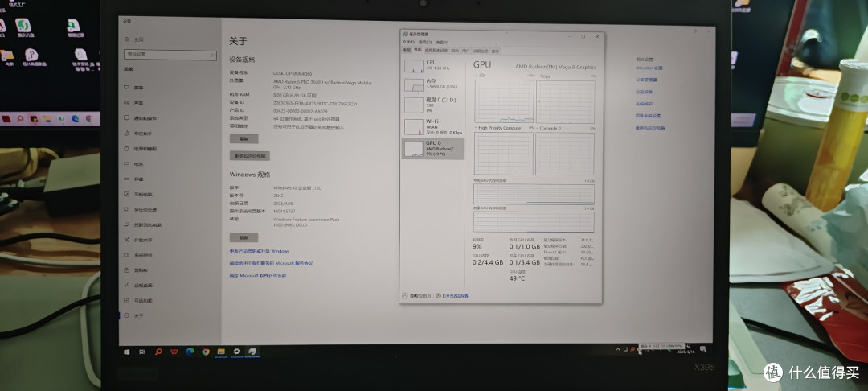868x391 pixels.
Task: Switch to Settings gear on taskbar
Action: [236, 351]
